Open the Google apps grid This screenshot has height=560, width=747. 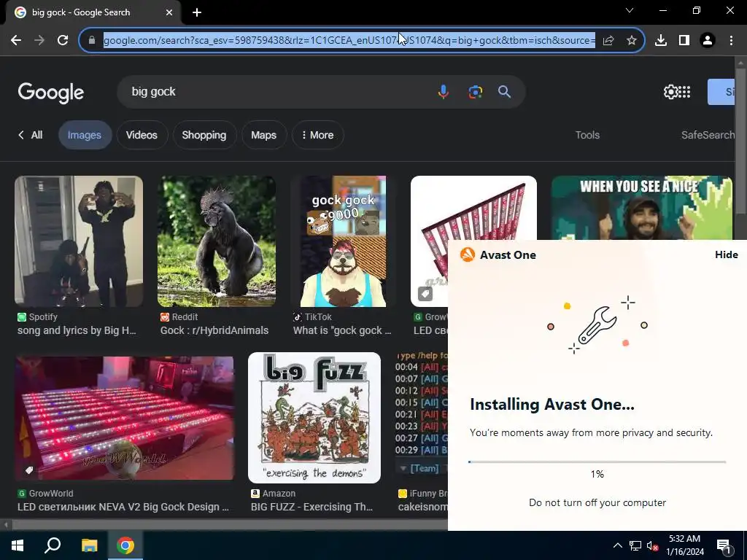point(684,91)
